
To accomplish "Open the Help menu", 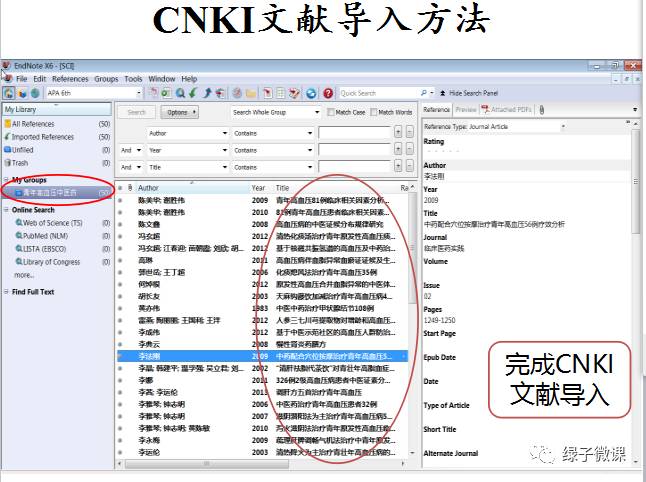I will pos(189,79).
